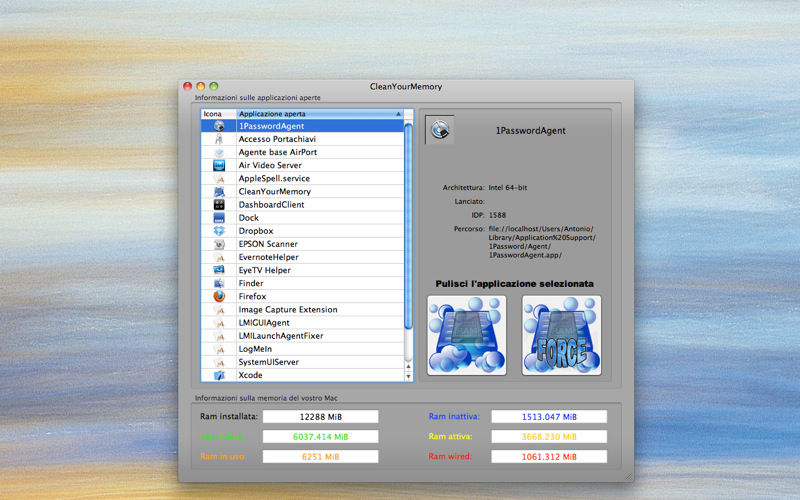Select the SystemUIServer row
Image resolution: width=800 pixels, height=500 pixels.
pyautogui.click(x=303, y=362)
